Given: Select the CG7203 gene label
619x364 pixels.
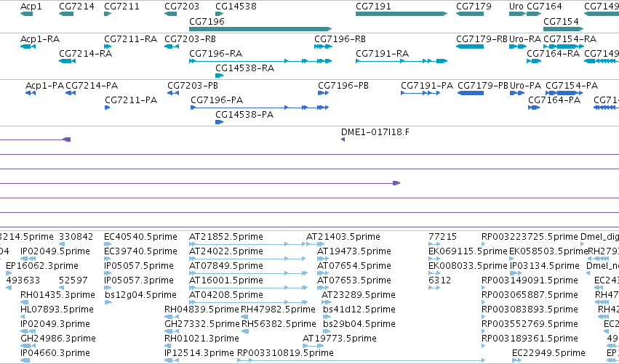Looking at the screenshot, I should click(x=182, y=7).
